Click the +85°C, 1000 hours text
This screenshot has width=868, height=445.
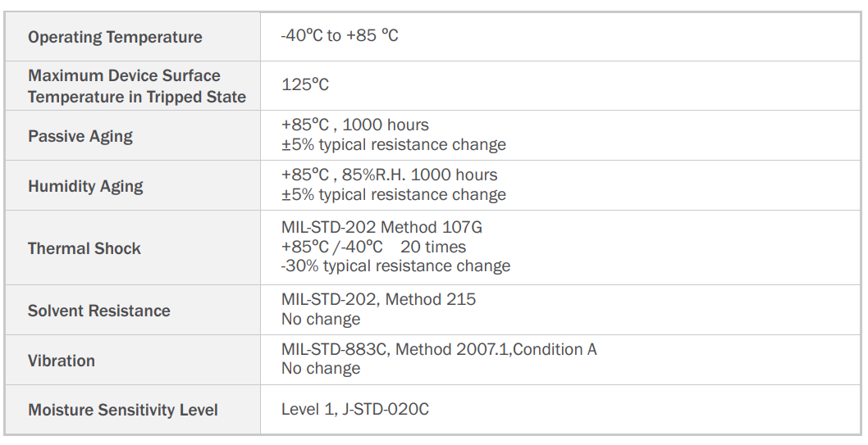point(355,125)
